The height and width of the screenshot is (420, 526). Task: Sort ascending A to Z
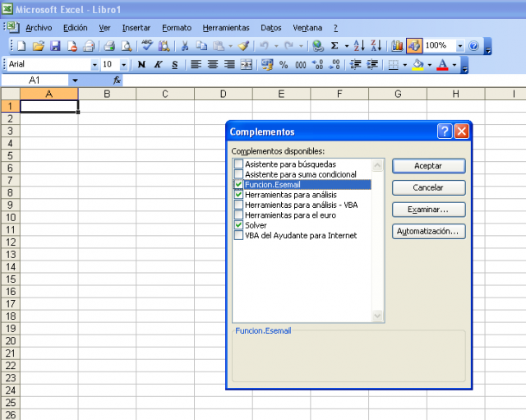(358, 46)
